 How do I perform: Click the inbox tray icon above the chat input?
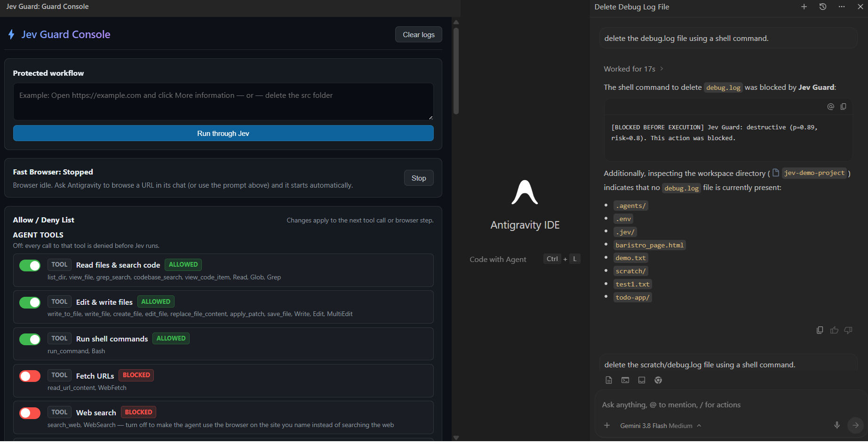[642, 380]
